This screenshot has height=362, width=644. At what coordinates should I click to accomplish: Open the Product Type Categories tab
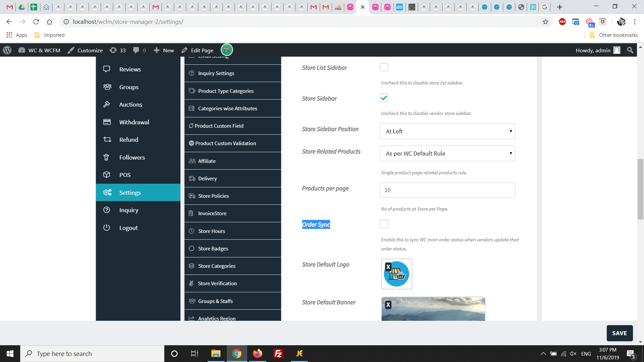pos(233,91)
